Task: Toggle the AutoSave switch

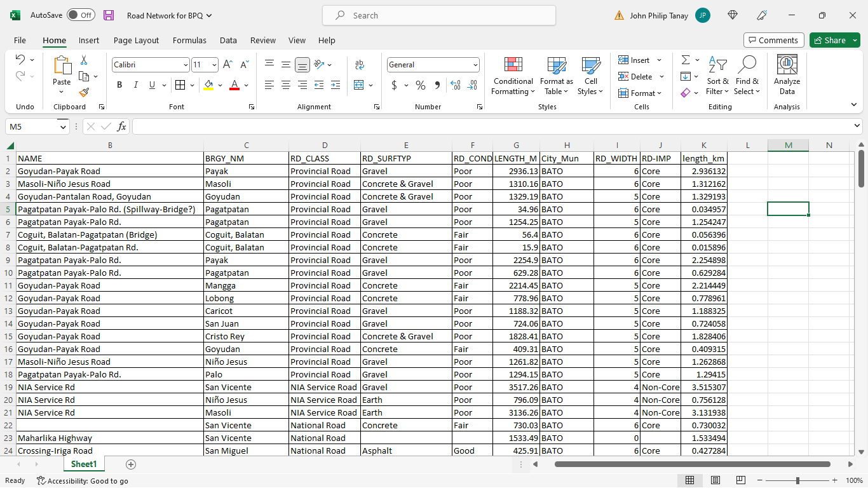Action: point(81,15)
